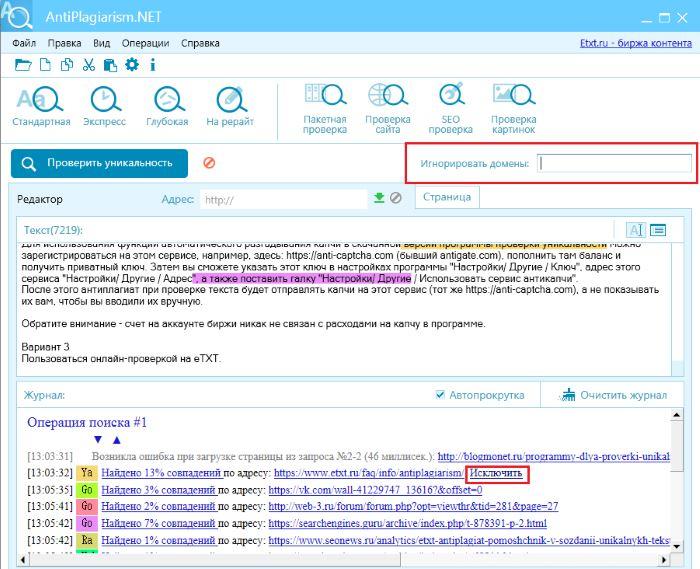
Task: Toggle the Автопрокрутка checkbox
Action: [x=441, y=395]
